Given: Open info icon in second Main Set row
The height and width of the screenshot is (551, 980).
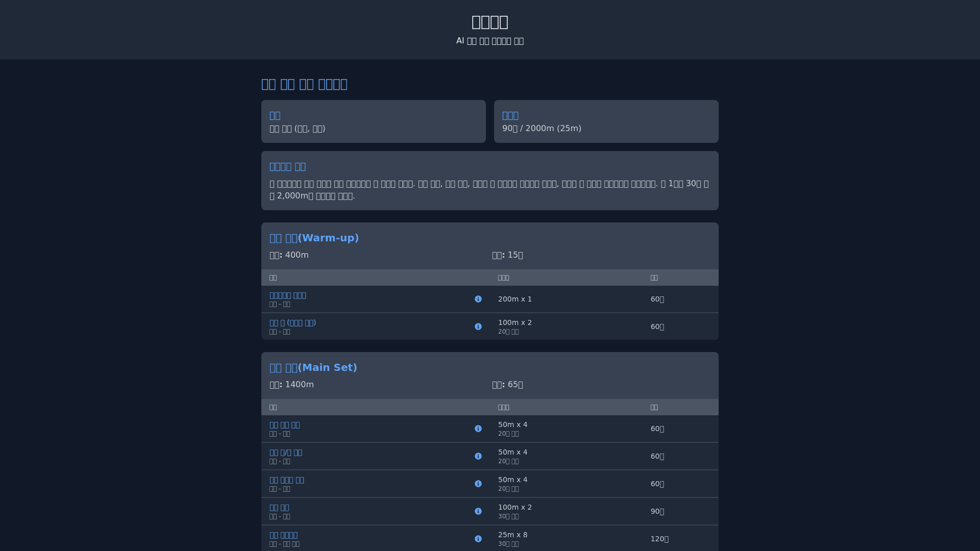Looking at the screenshot, I should click(x=478, y=456).
